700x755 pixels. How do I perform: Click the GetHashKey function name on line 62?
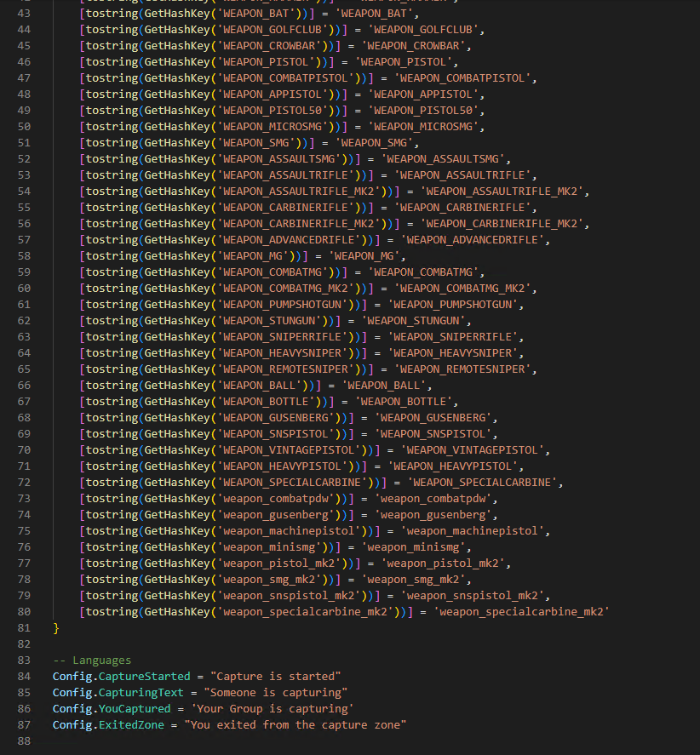[177, 321]
